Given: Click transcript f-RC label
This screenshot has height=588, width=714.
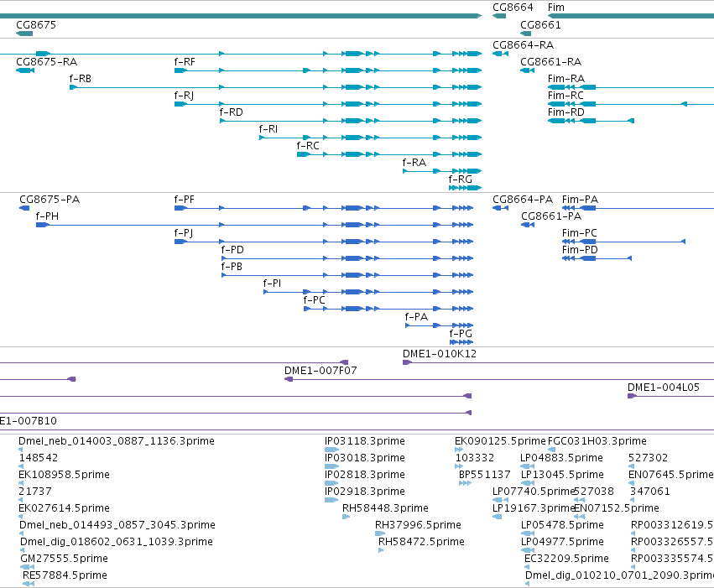Looking at the screenshot, I should tap(308, 146).
